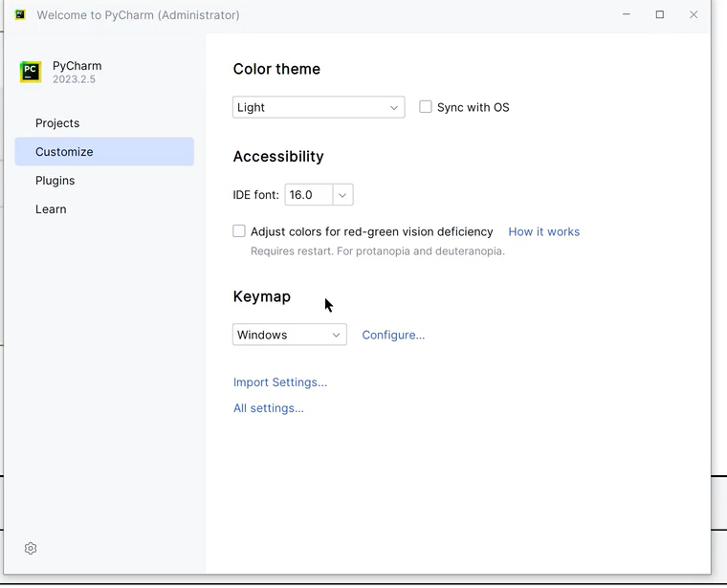
Task: Toggle red-green vision deficiency color adjustment
Action: pos(239,231)
